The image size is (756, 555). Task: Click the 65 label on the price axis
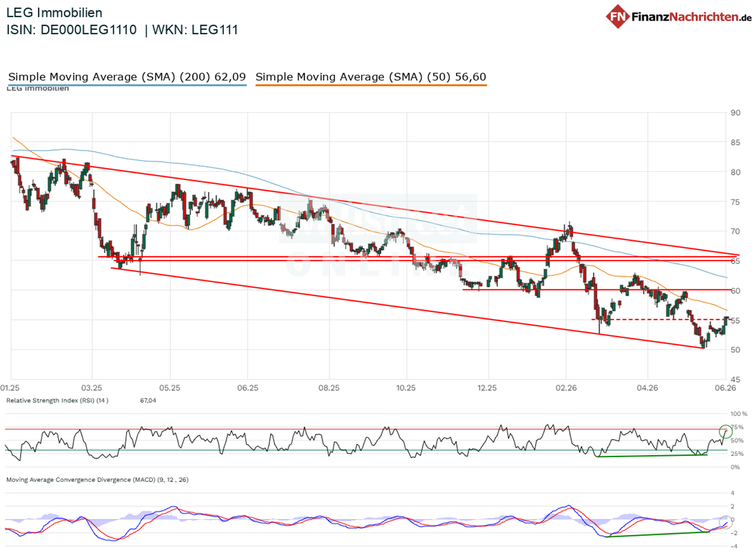(x=735, y=261)
